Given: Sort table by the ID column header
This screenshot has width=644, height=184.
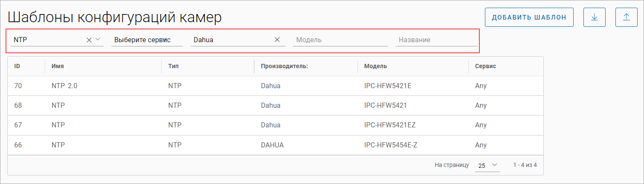Looking at the screenshot, I should pyautogui.click(x=17, y=66).
